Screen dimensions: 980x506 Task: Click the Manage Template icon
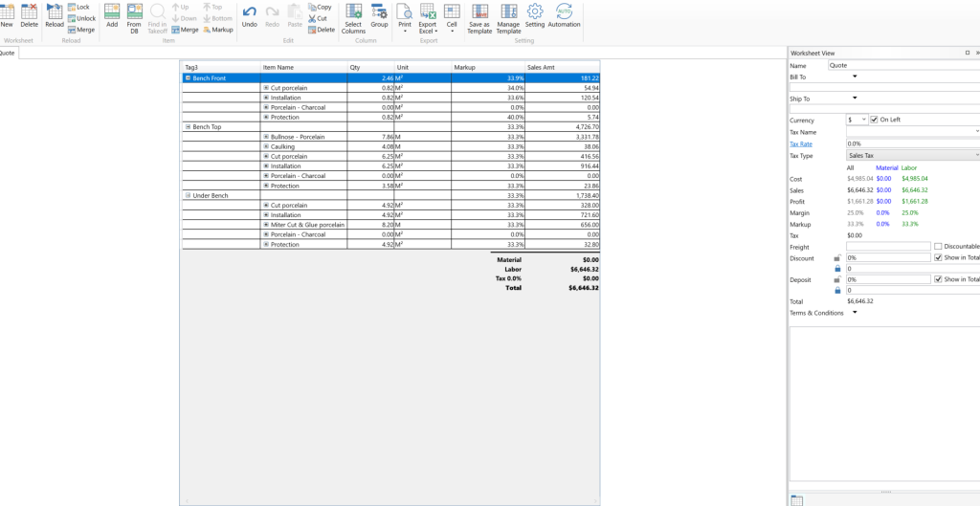tap(508, 11)
